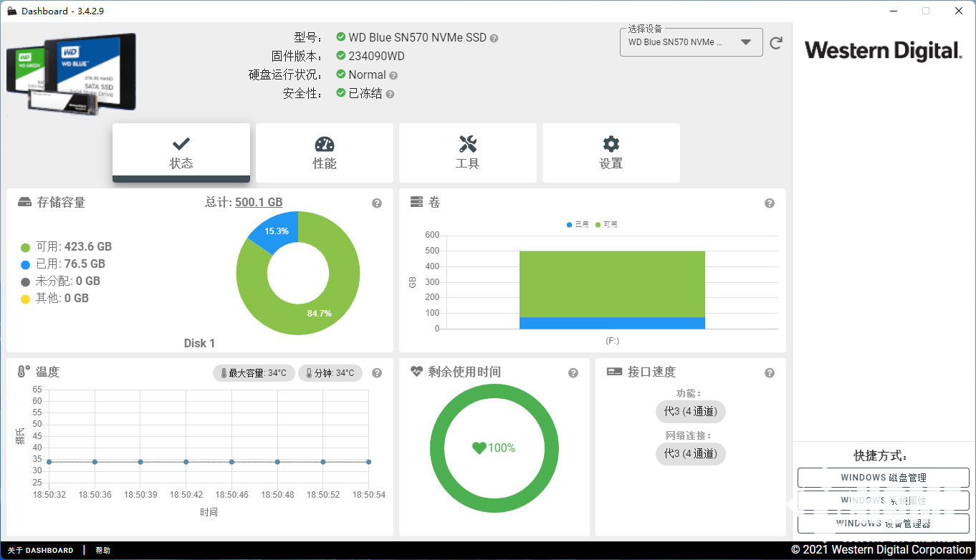Viewport: 976px width, 560px height.
Task: Expand the 选择设备 device dropdown
Action: click(x=691, y=42)
